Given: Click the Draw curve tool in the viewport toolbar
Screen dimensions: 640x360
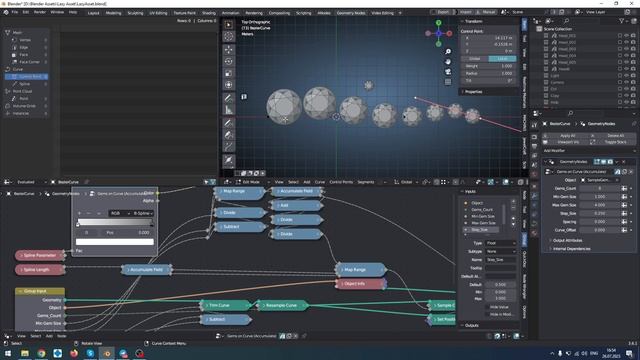Looking at the screenshot, I should [x=229, y=123].
